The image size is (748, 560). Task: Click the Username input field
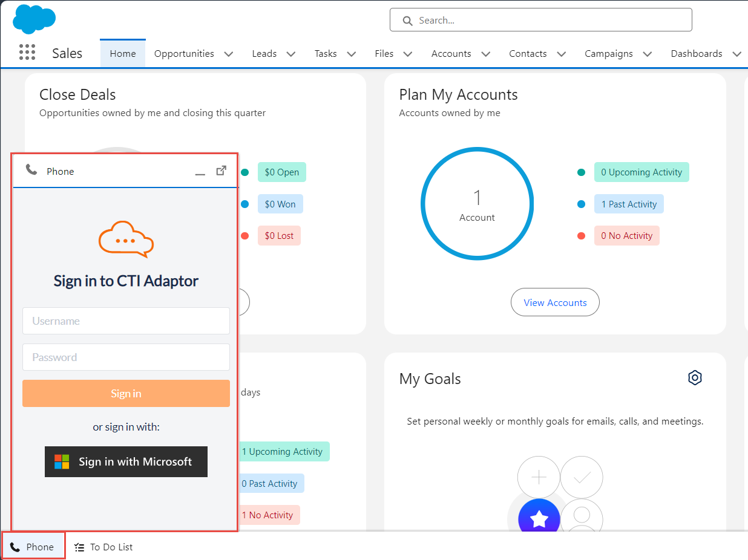126,321
